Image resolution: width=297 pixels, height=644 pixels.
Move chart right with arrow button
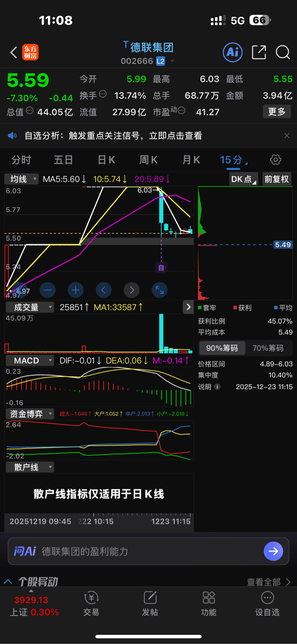(132, 290)
